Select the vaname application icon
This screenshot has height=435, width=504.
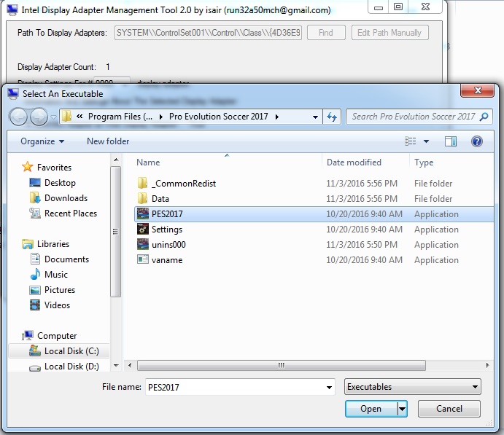click(143, 259)
